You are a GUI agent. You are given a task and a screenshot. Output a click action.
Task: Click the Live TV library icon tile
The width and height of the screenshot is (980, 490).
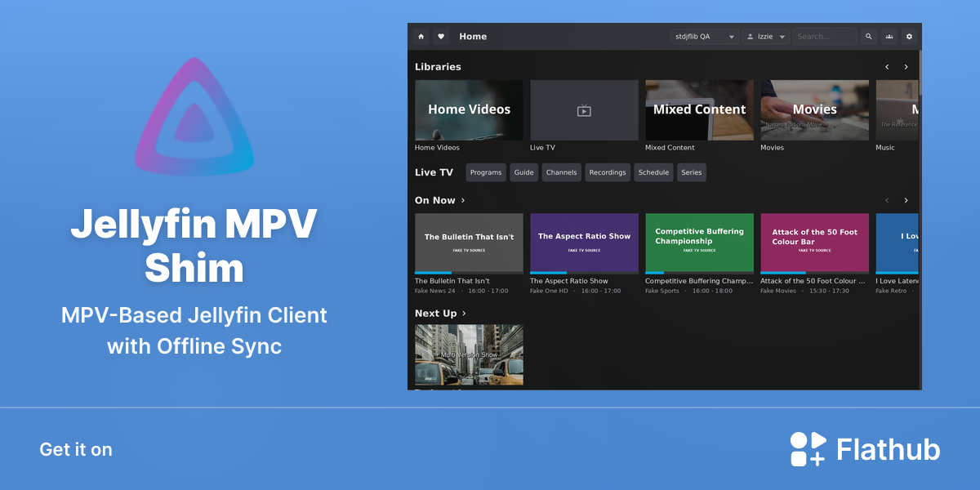tap(584, 110)
